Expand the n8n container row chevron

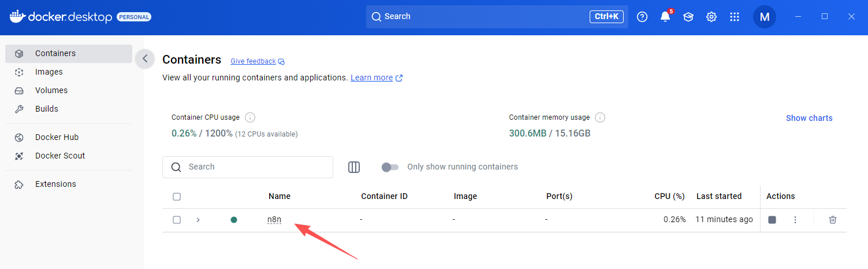[198, 220]
